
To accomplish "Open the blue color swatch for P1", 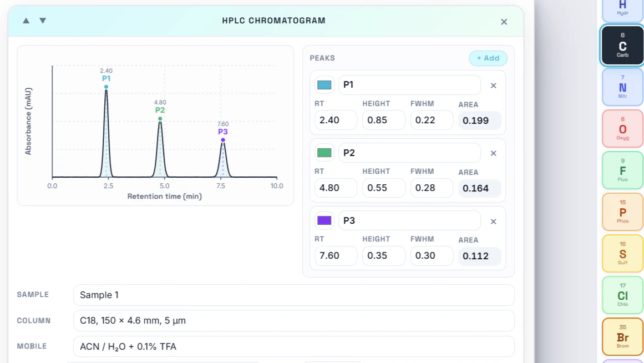I will 324,85.
